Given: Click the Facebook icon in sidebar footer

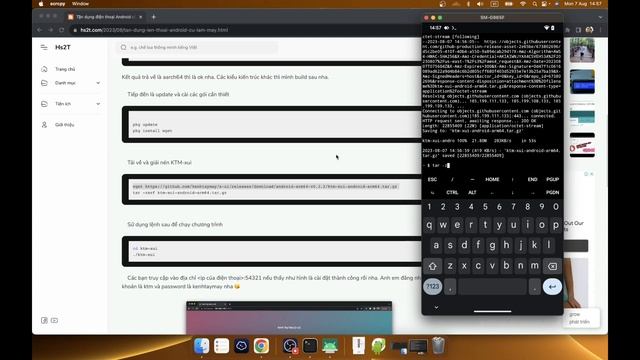Looking at the screenshot, I should (x=44, y=320).
